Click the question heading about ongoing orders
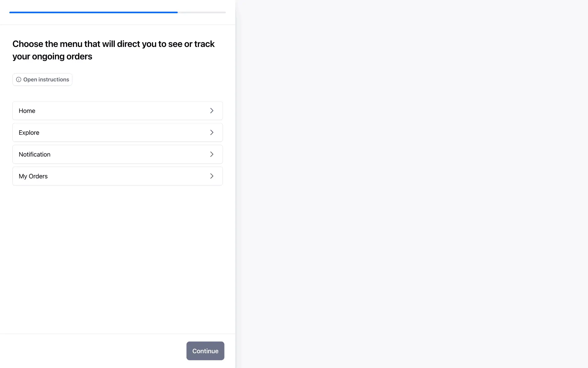Viewport: 588px width, 368px height. [x=113, y=50]
